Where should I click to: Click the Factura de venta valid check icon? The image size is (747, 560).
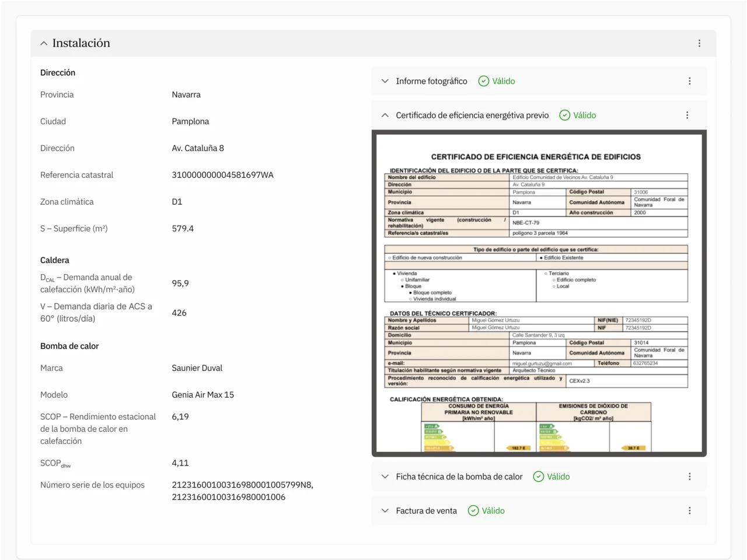pyautogui.click(x=473, y=510)
